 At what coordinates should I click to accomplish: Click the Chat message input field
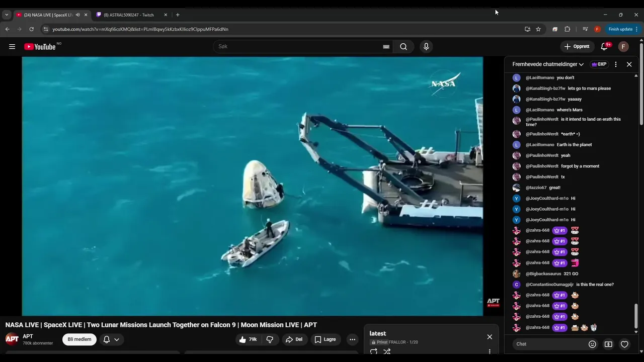pyautogui.click(x=548, y=344)
